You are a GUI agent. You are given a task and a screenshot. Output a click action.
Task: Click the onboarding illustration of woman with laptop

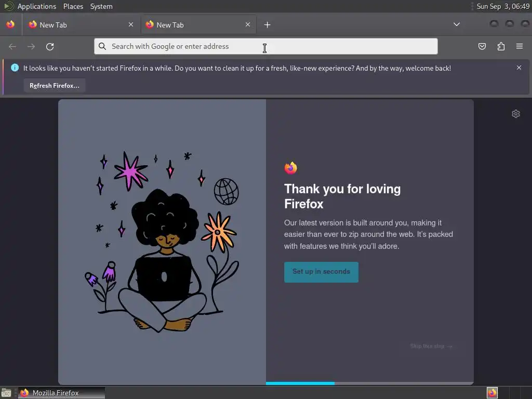click(x=162, y=242)
